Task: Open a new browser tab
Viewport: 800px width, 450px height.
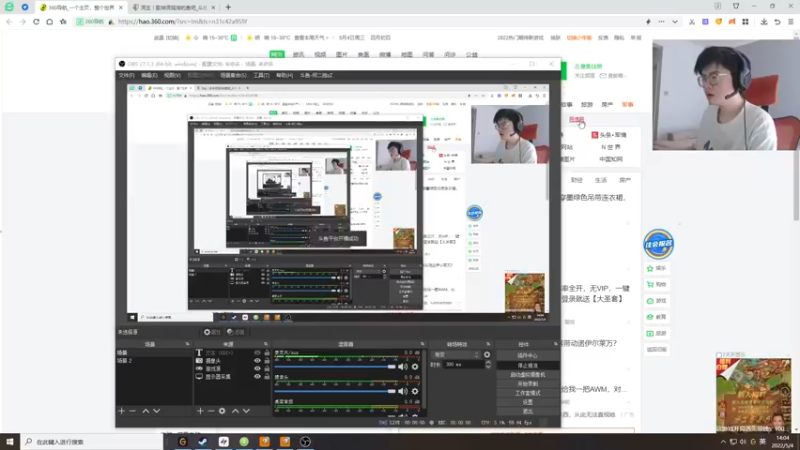Action: pyautogui.click(x=228, y=7)
